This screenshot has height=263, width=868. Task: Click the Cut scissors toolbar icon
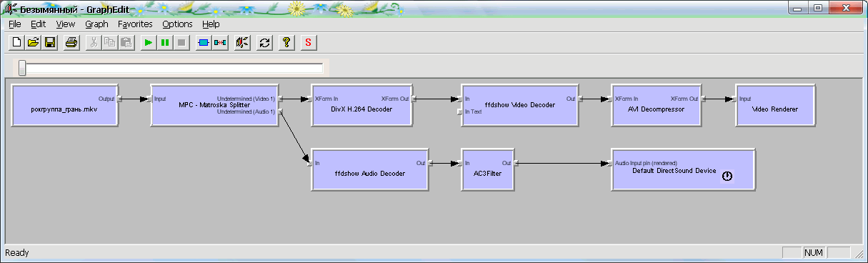click(x=93, y=43)
